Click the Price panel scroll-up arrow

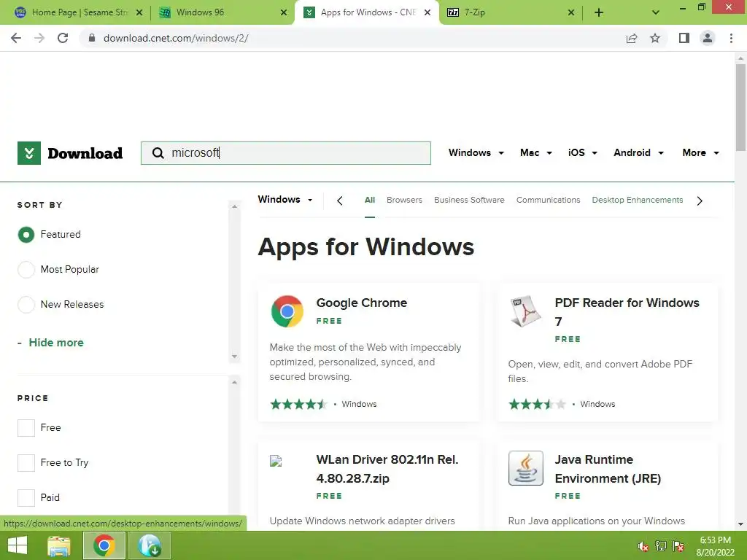(234, 382)
